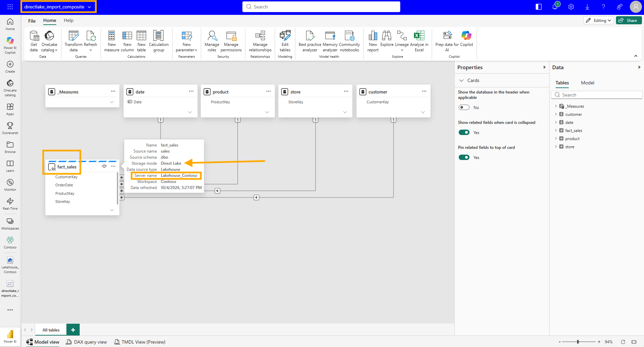Expand fact_sales in the Data pane
644x347 pixels.
(x=556, y=130)
